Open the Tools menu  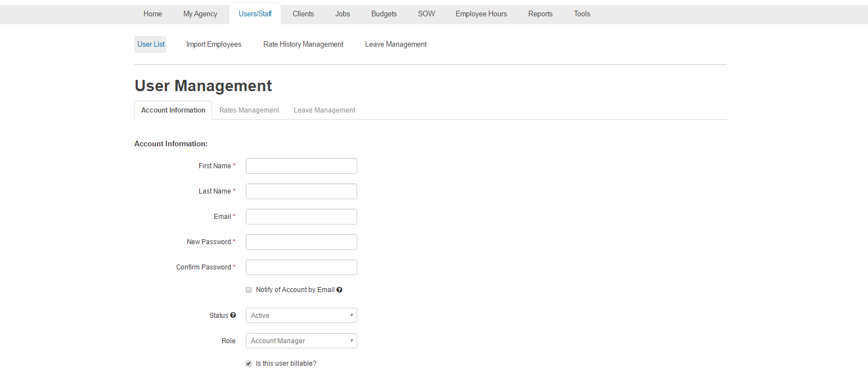582,14
